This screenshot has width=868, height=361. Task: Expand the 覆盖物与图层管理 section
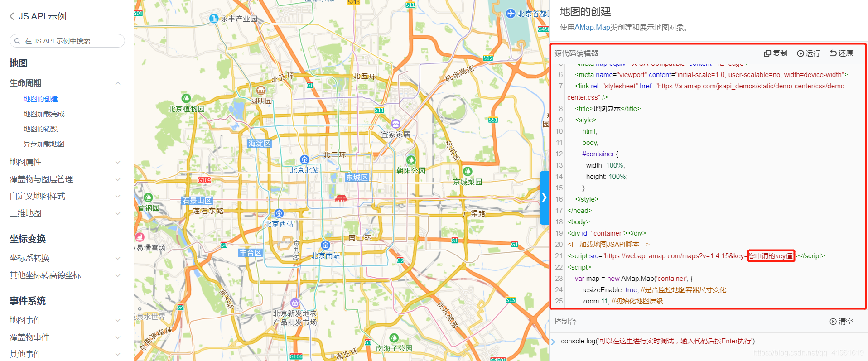point(118,179)
